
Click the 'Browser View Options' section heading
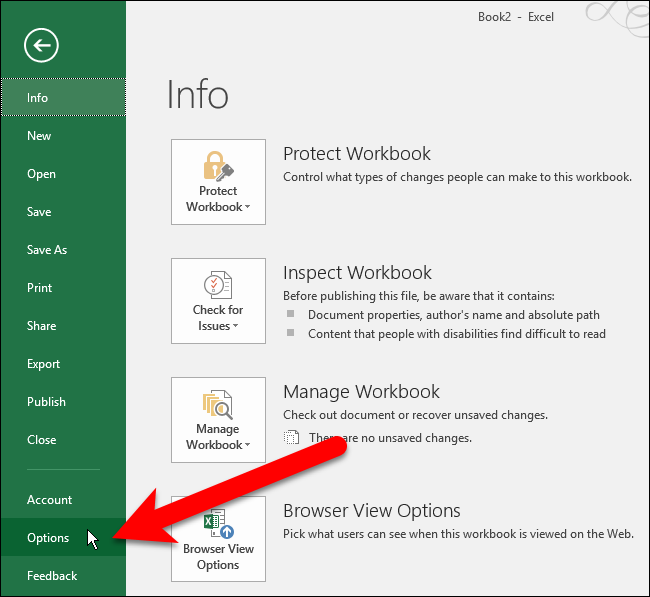372,511
